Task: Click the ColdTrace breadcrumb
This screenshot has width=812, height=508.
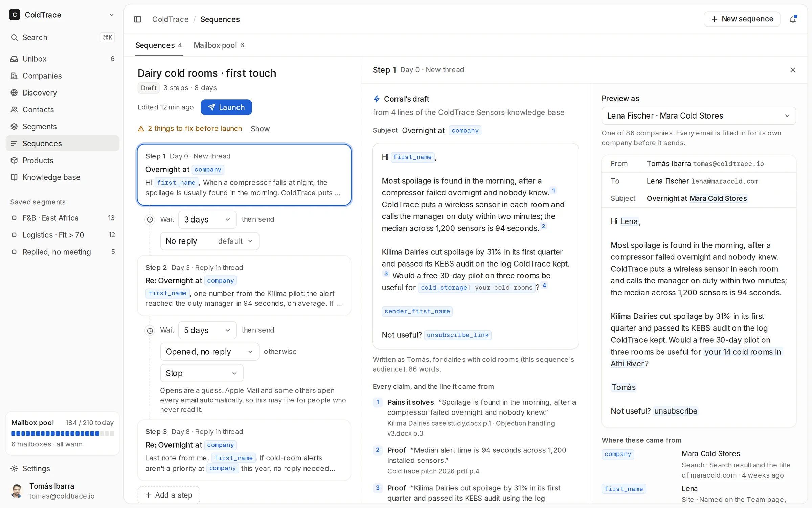Action: coord(170,19)
